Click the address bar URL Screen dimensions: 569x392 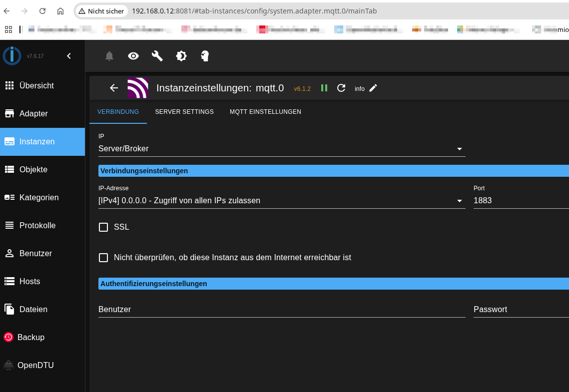(x=254, y=11)
